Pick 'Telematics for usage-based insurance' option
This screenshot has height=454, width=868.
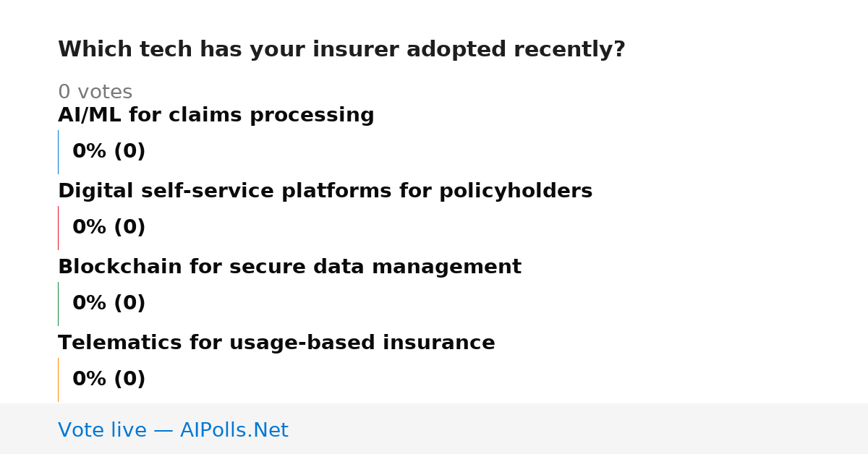point(276,343)
